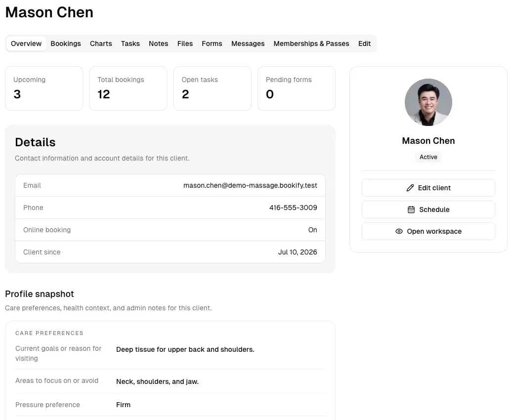Screen dimensions: 514x420
Task: Switch to the Bookings tab
Action: tap(66, 43)
